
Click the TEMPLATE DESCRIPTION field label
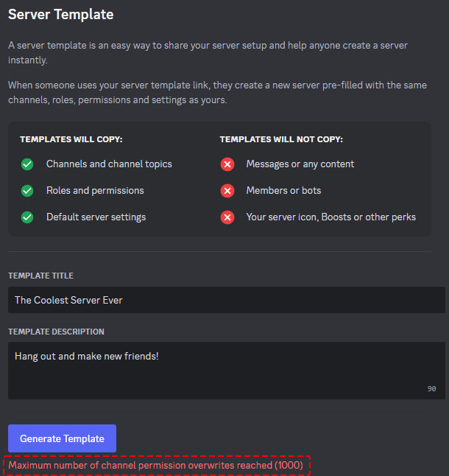56,332
